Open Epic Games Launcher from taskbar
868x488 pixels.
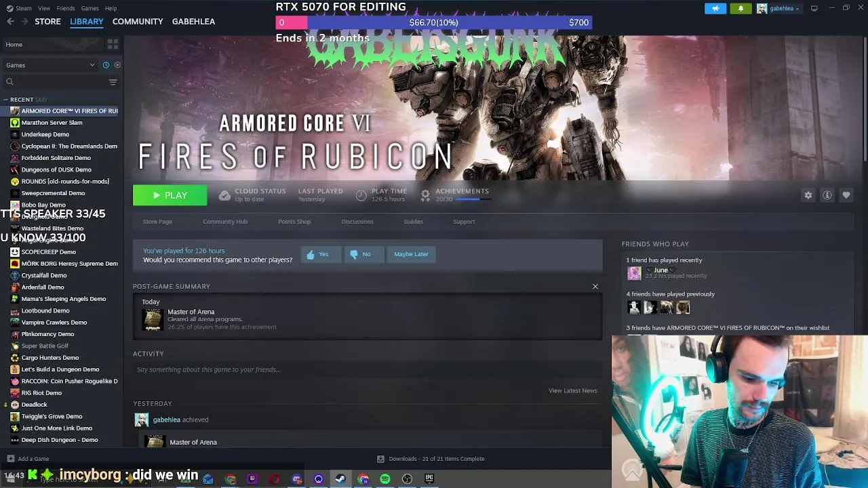pyautogui.click(x=429, y=479)
